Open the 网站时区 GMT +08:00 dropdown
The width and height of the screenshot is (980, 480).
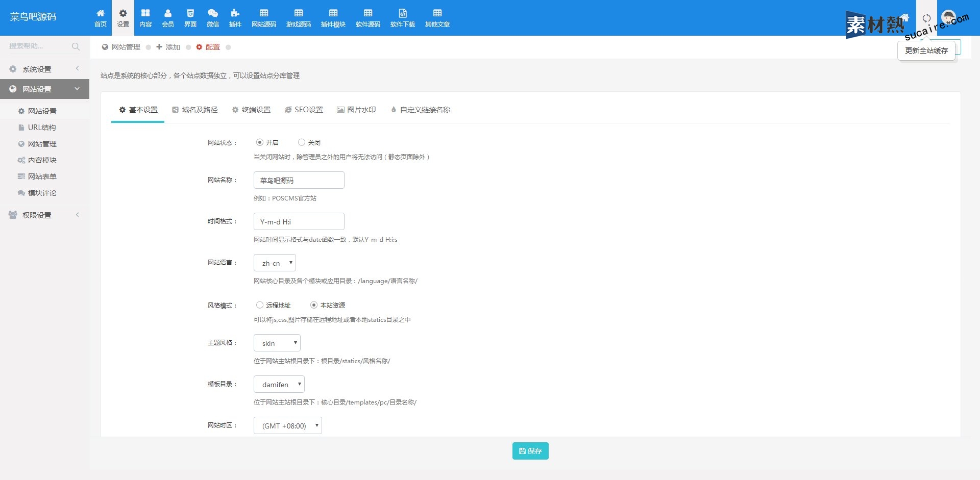(288, 425)
